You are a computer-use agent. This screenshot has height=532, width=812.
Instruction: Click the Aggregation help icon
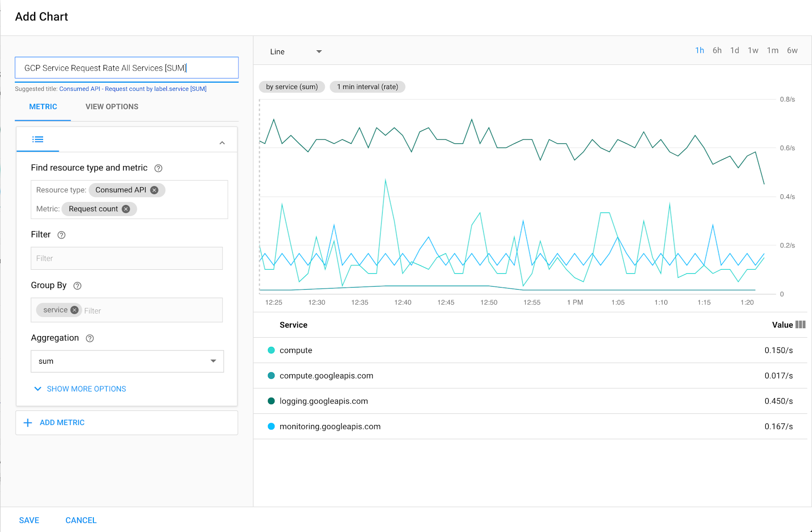90,338
